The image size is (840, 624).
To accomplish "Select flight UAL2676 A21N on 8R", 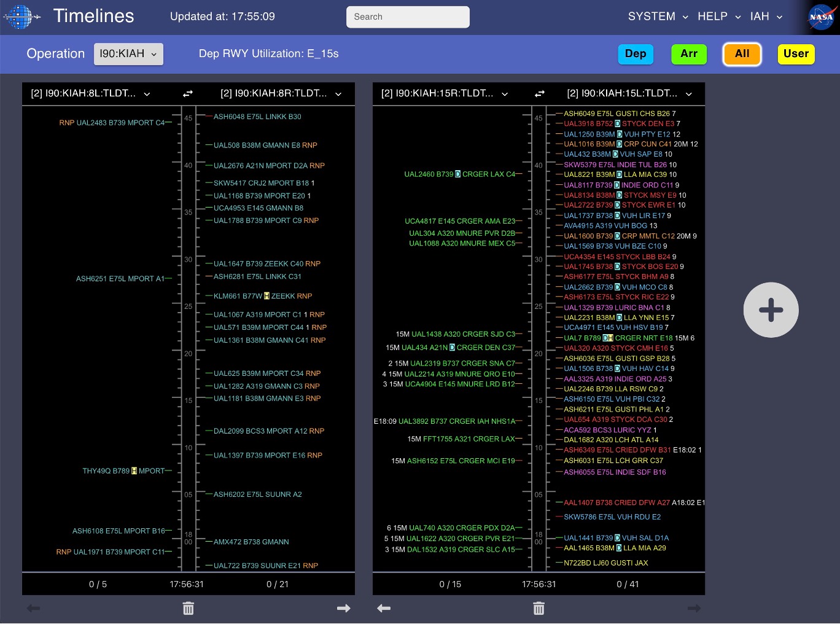I will pos(269,166).
